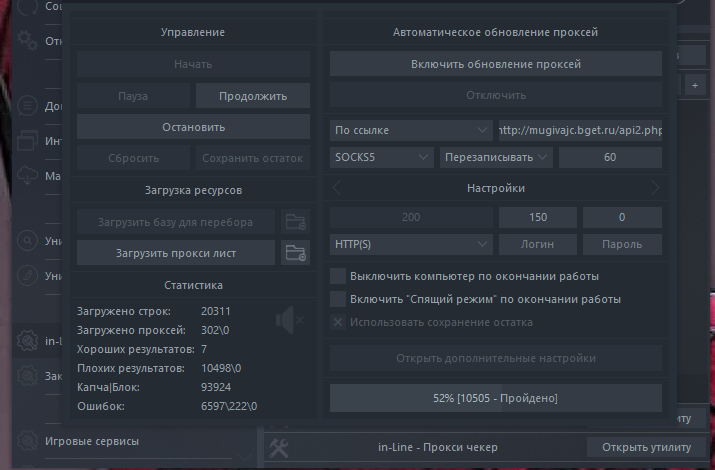Click Ошибок value 6597\222\0
This screenshot has height=470, width=715.
(x=229, y=406)
